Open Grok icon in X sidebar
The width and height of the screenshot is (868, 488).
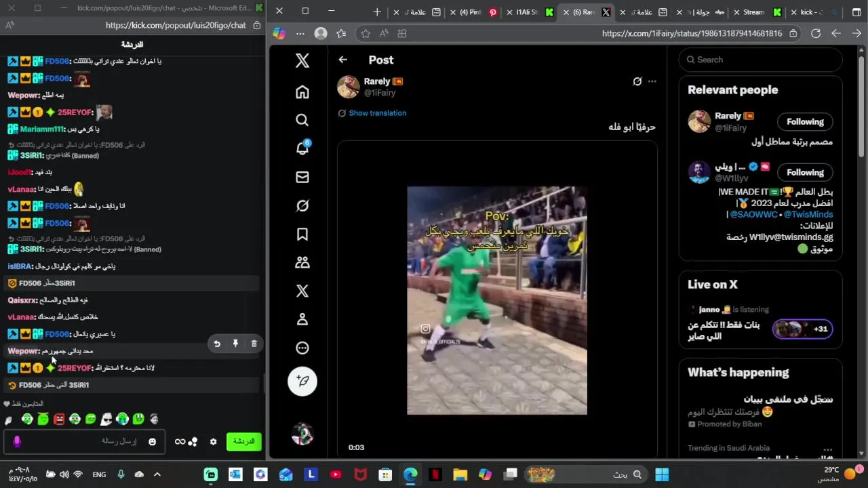pos(302,205)
